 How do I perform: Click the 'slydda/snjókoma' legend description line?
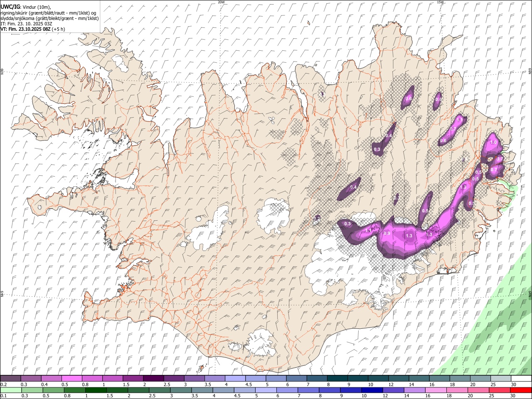point(49,18)
